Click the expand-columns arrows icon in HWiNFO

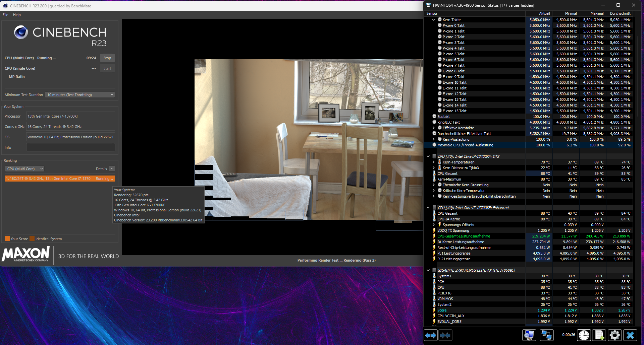431,335
